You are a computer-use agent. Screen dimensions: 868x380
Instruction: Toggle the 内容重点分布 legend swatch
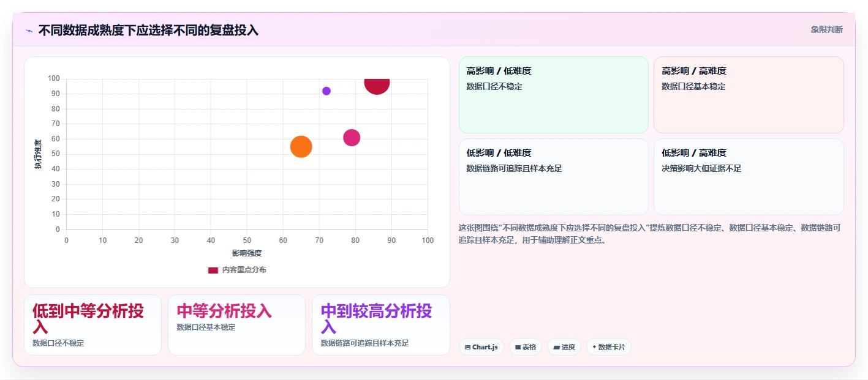(213, 270)
